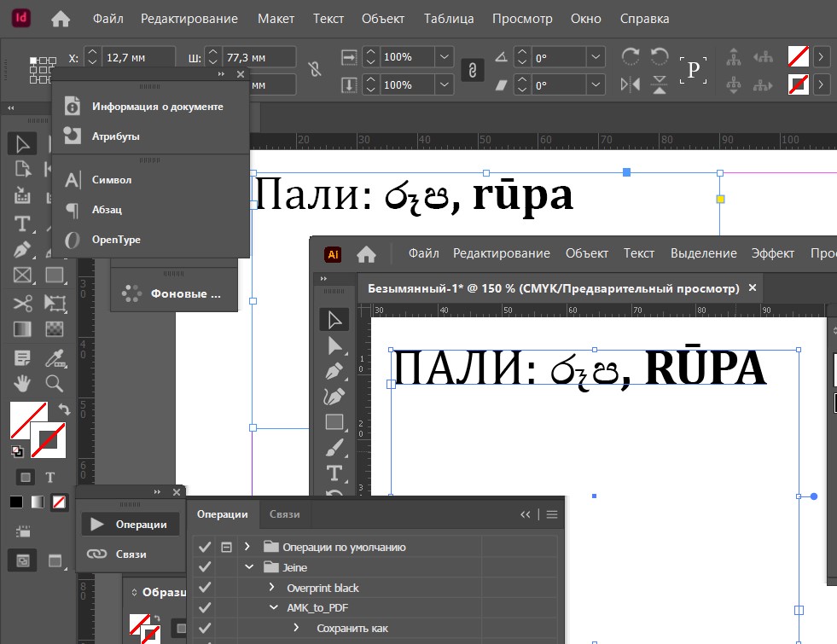Screen dimensions: 837x644
Task: Open the horizontal scale percentage dropdown
Action: point(444,57)
